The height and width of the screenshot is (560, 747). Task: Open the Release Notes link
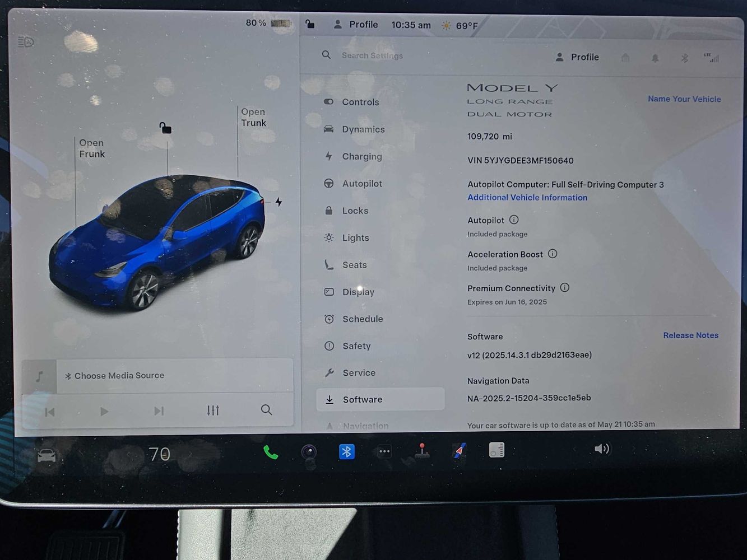(690, 335)
